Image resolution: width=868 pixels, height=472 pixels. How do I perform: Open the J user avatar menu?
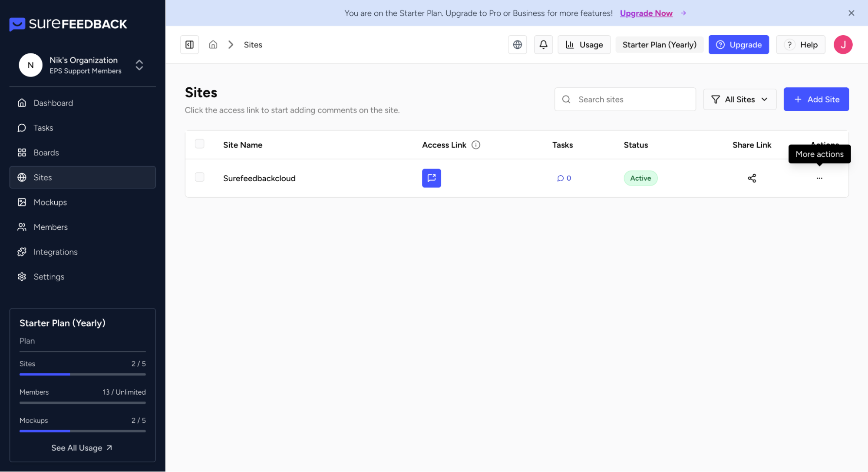point(842,45)
